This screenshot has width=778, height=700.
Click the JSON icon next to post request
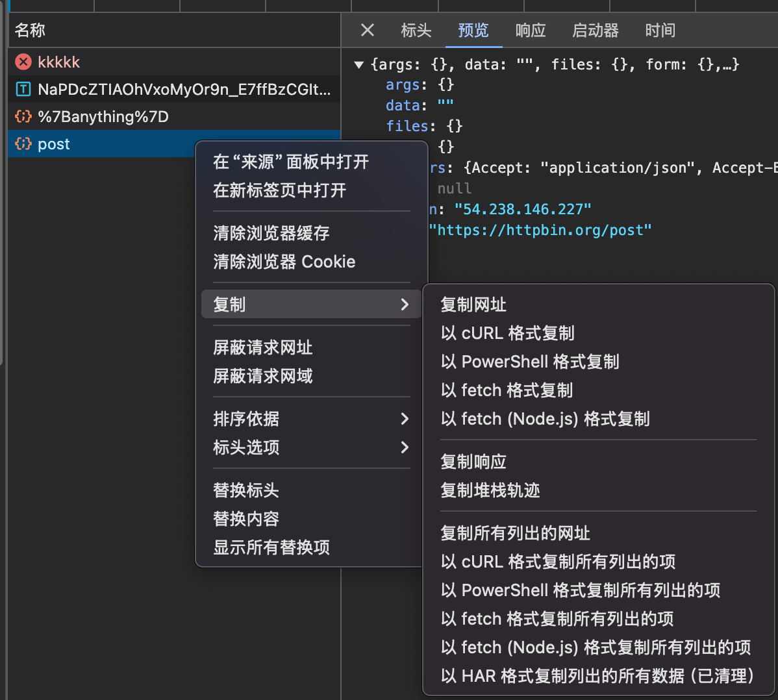[x=23, y=144]
